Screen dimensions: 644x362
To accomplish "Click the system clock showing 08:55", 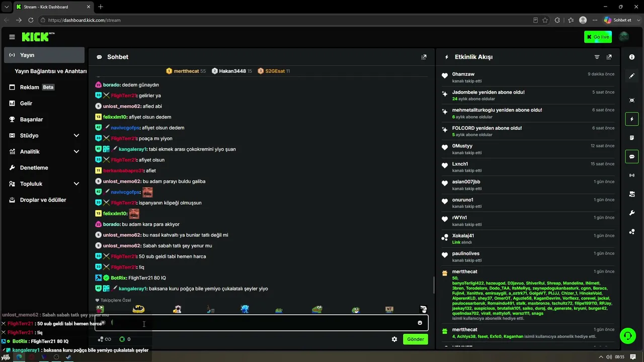I will [619, 357].
